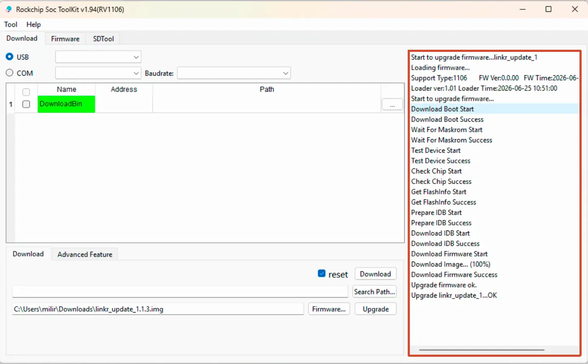
Task: Focus the empty search path input field
Action: pos(180,292)
